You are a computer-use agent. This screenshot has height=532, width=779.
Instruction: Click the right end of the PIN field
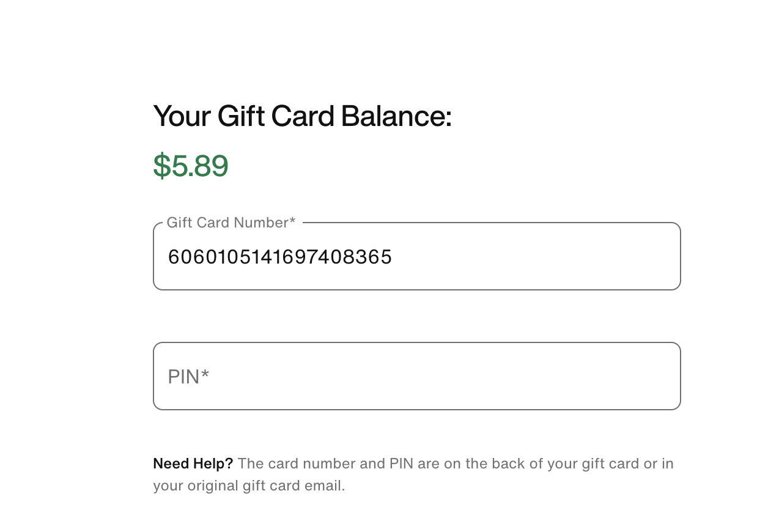click(x=660, y=376)
